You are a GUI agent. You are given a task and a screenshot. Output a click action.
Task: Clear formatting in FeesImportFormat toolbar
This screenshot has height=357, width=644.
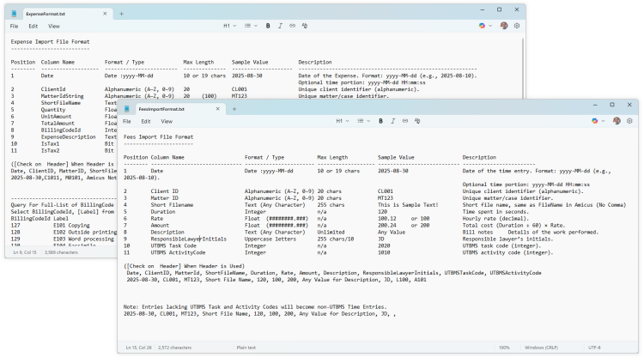(x=416, y=122)
